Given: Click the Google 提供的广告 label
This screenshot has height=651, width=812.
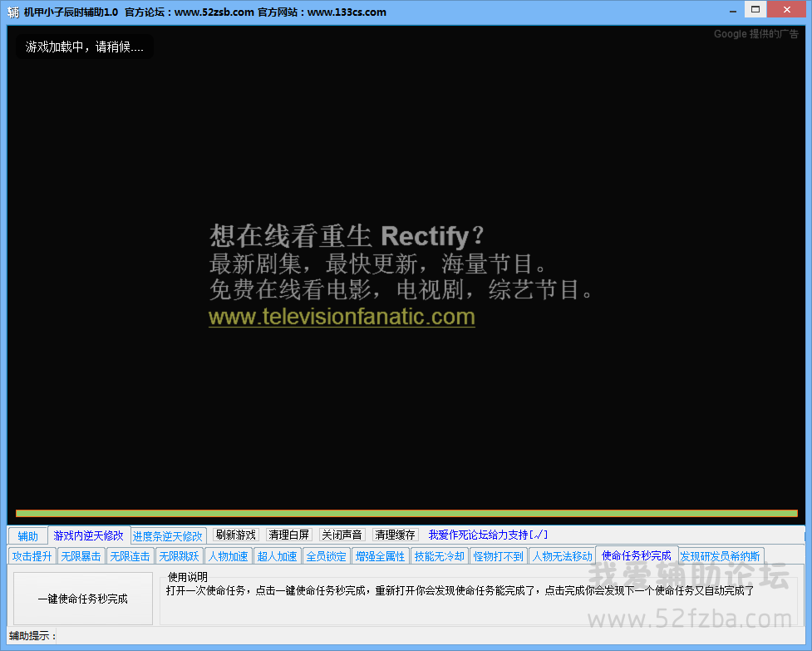Looking at the screenshot, I should click(756, 33).
